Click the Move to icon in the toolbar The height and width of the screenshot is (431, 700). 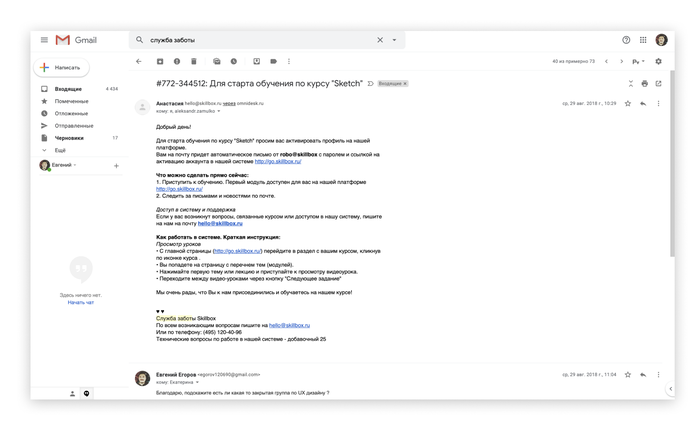pyautogui.click(x=257, y=61)
